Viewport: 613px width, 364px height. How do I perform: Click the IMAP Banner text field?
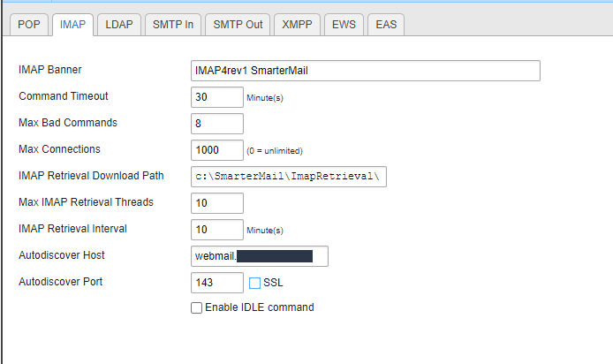tap(365, 71)
